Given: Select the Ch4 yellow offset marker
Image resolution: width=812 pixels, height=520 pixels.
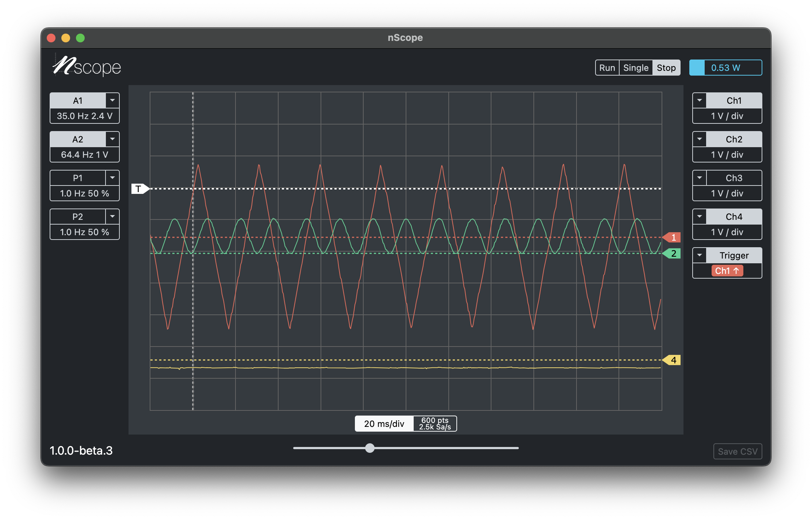Looking at the screenshot, I should [x=672, y=360].
